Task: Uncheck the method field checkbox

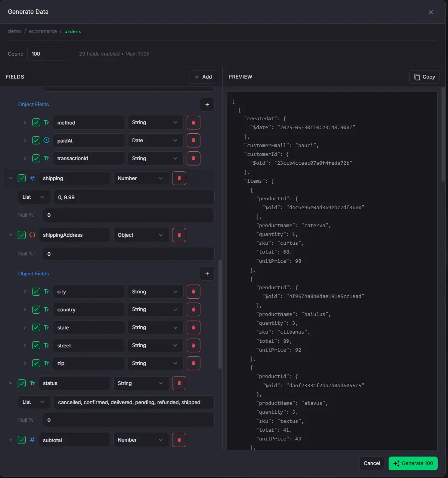Action: [x=36, y=123]
